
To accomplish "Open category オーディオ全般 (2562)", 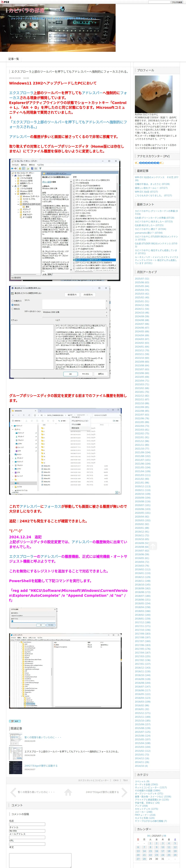I will tap(146, 784).
